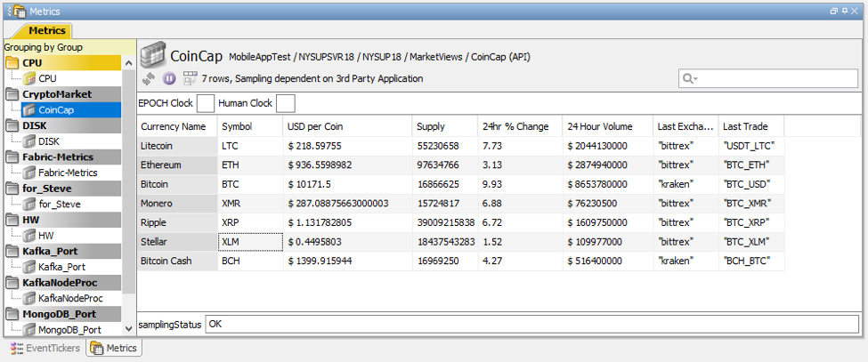This screenshot has width=868, height=362.
Task: Select the HW group header
Action: tap(62, 220)
